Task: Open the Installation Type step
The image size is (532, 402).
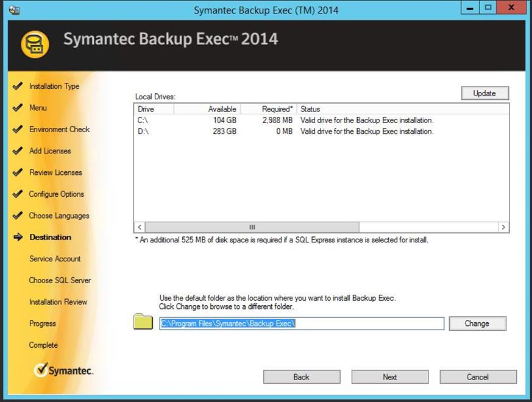Action: pyautogui.click(x=54, y=86)
